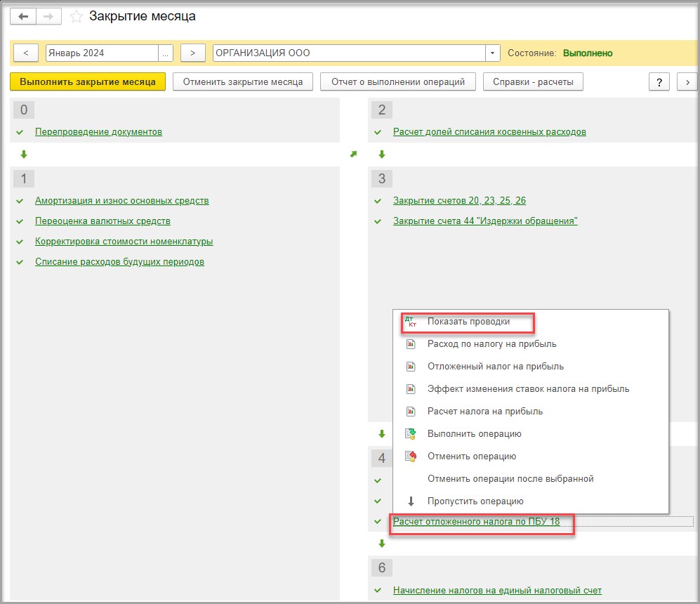Click green checkmark beside Расчет отложенного налога
The image size is (700, 604).
[x=378, y=521]
